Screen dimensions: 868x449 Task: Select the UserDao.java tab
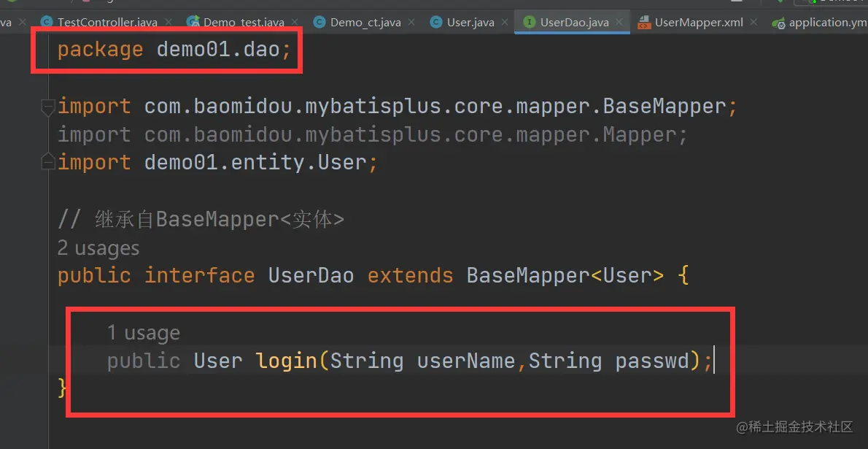(574, 23)
